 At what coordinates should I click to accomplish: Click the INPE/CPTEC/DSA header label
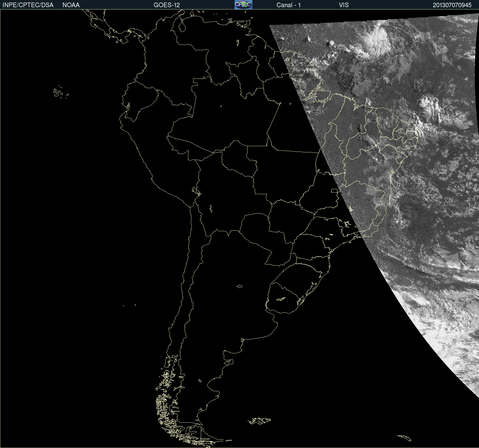28,5
